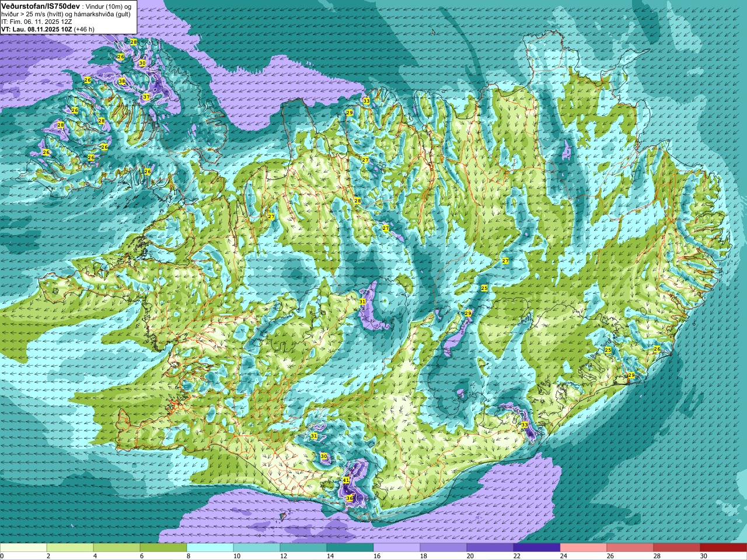Click the 18–20 m/s medium purple legend swatch
Image resolution: width=747 pixels, height=560 pixels.
pos(444,548)
